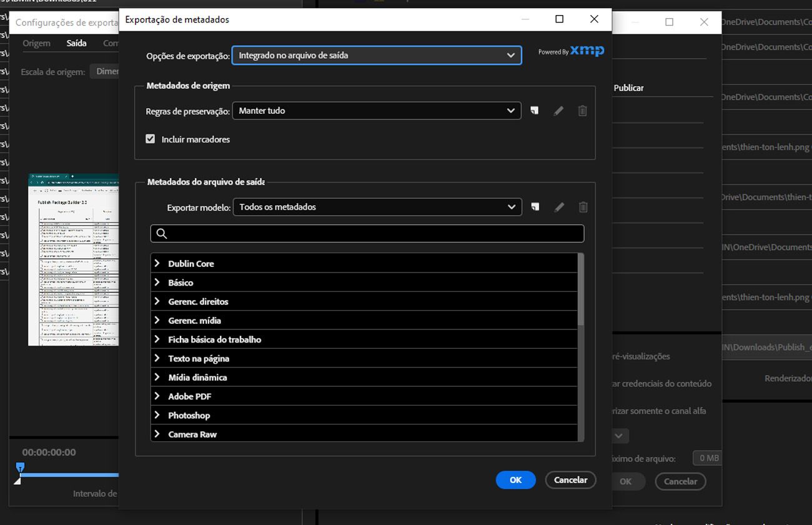This screenshot has width=812, height=525.
Task: Save the Exportar modelo template icon
Action: 535,207
